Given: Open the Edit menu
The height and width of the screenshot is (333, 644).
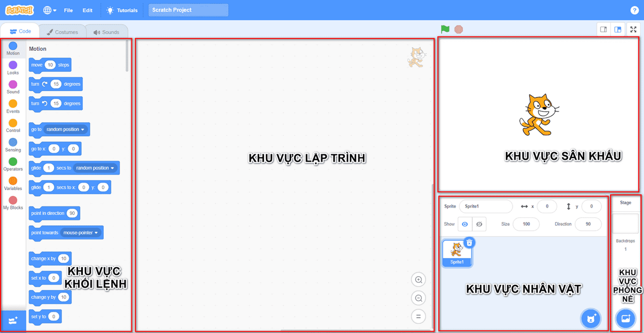Looking at the screenshot, I should 87,10.
